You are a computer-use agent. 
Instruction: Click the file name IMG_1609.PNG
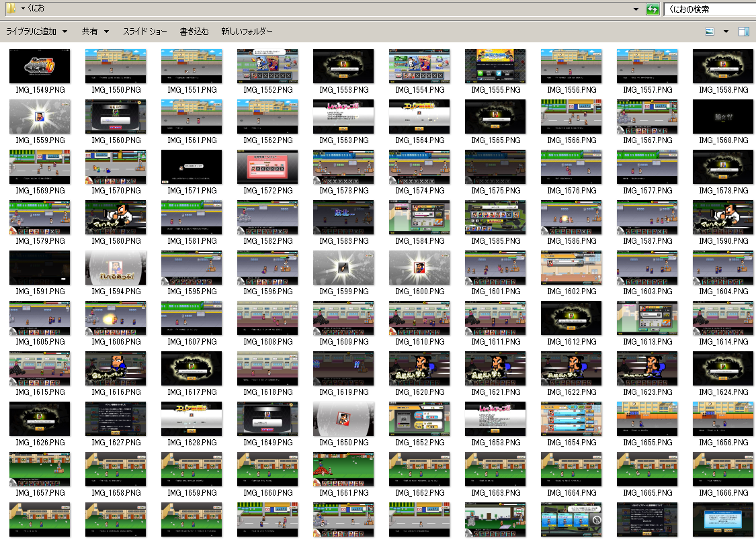[x=344, y=342]
